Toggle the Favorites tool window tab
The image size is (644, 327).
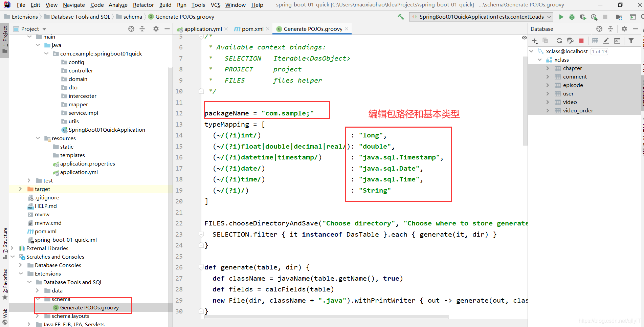(x=5, y=285)
